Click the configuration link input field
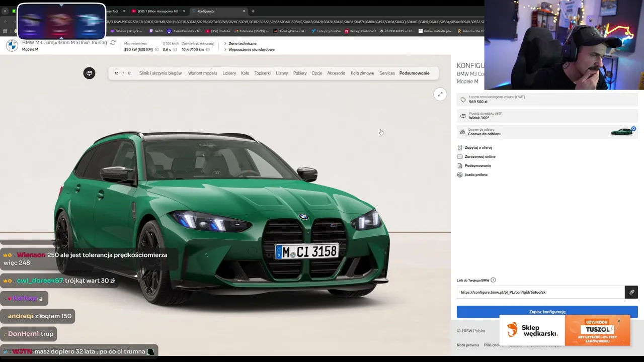Screen dimensions: 644x362 pyautogui.click(x=540, y=292)
